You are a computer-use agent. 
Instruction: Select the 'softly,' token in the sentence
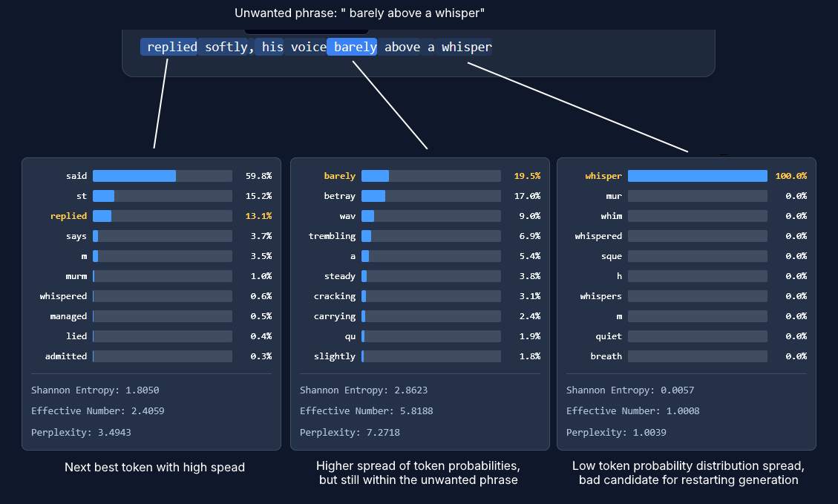[226, 47]
